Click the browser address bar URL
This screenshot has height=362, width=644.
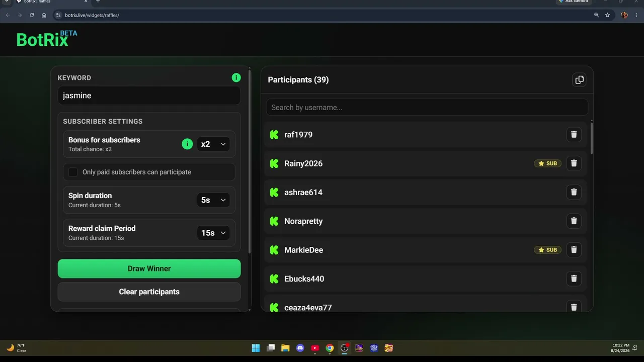[x=92, y=15]
